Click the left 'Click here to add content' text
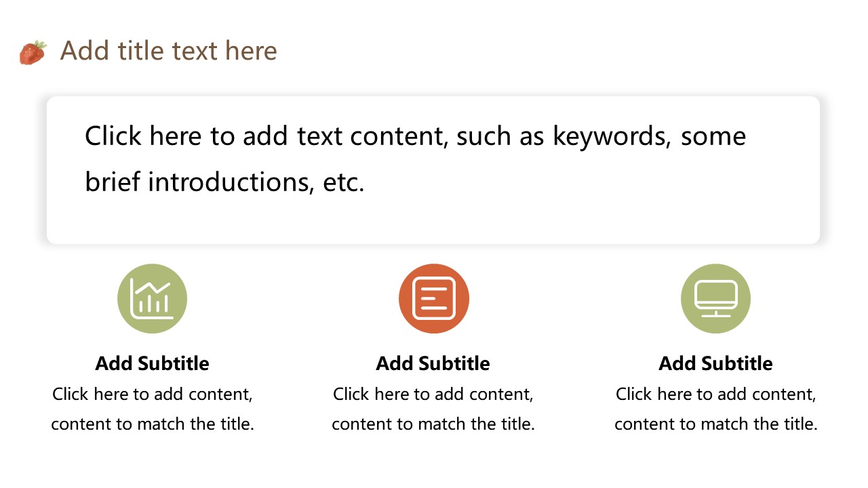 point(153,394)
